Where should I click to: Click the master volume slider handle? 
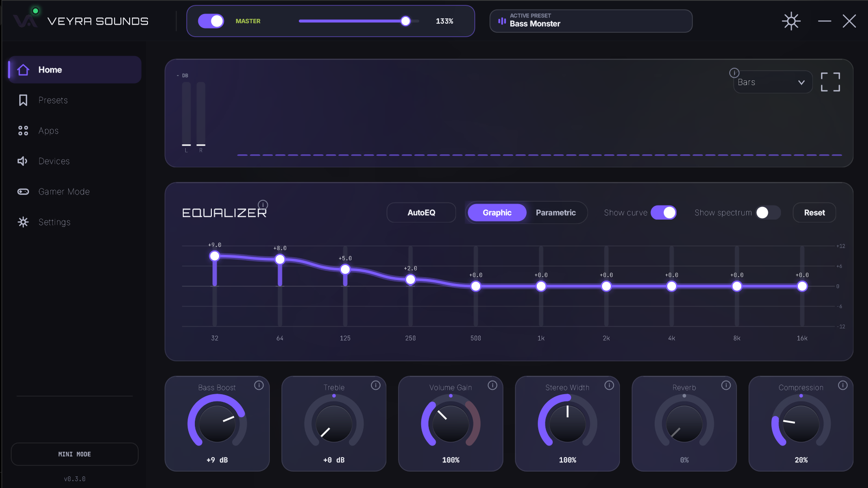406,21
